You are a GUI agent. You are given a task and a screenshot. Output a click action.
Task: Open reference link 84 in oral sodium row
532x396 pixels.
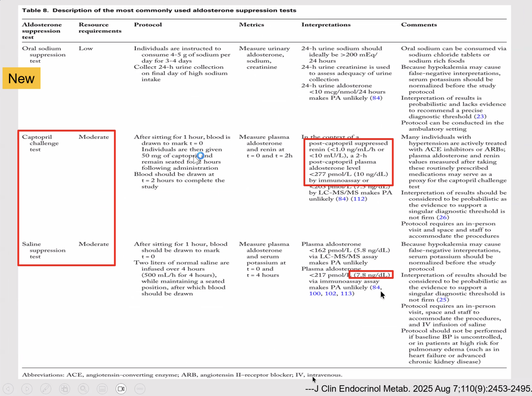coord(376,98)
